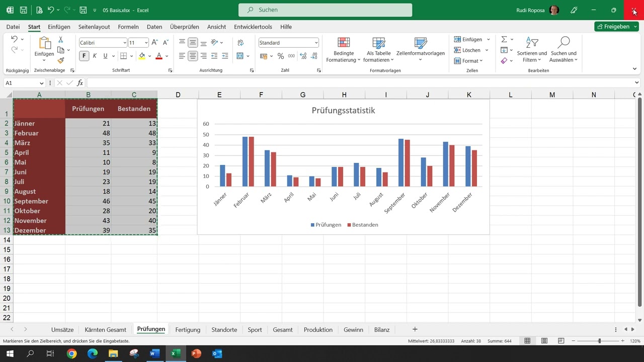Add a new sheet with the plus button
Viewport: 644px width, 362px height.
(415, 329)
